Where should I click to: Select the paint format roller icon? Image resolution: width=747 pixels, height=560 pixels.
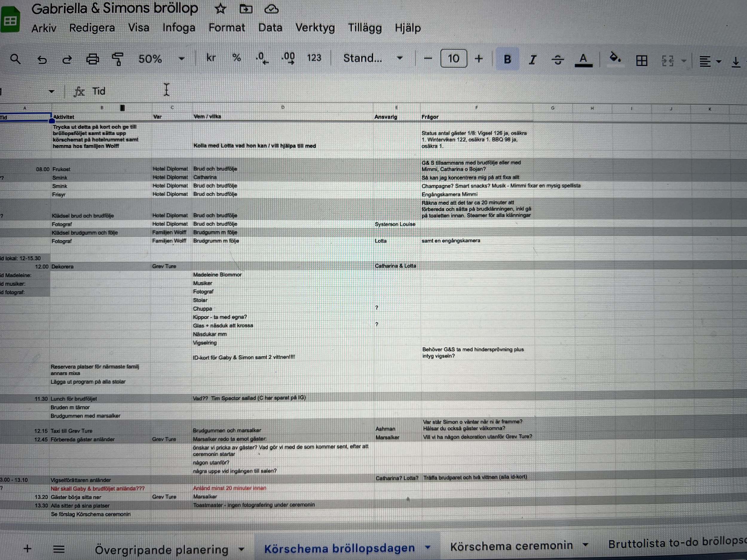click(117, 59)
